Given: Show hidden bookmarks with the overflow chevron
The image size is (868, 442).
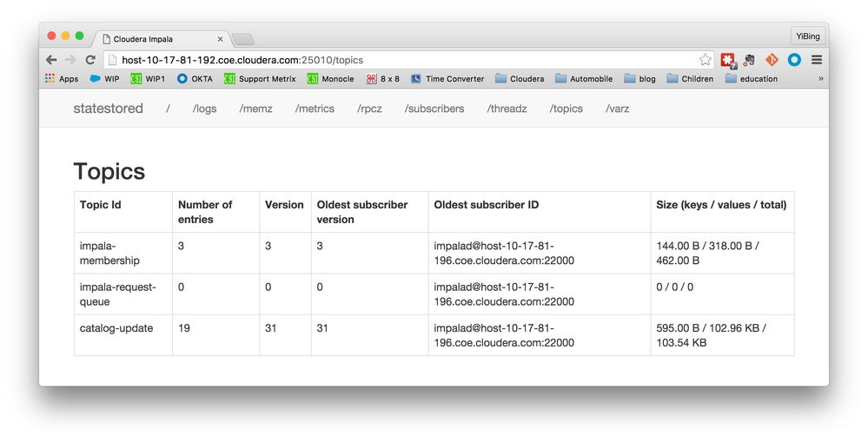Looking at the screenshot, I should click(820, 79).
